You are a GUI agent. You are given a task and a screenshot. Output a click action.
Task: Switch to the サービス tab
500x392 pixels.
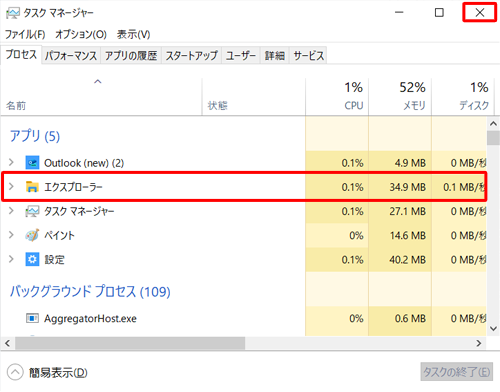tap(308, 55)
